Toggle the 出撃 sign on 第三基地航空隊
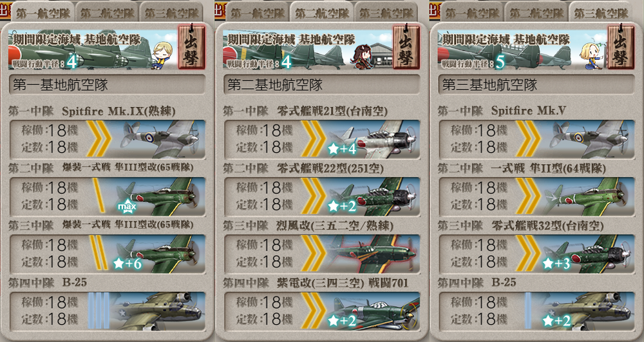644x342 pixels. pyautogui.click(x=621, y=47)
